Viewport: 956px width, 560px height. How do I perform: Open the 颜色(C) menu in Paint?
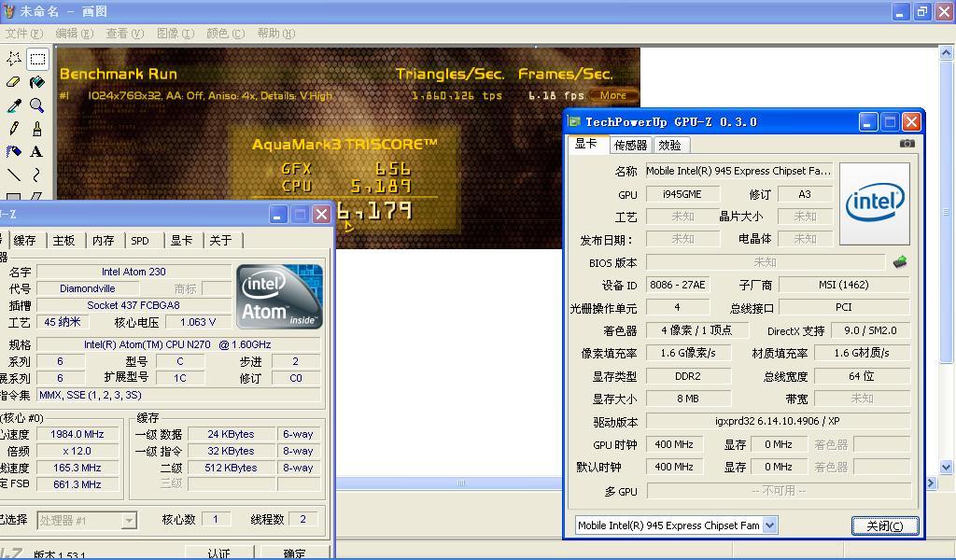[226, 34]
